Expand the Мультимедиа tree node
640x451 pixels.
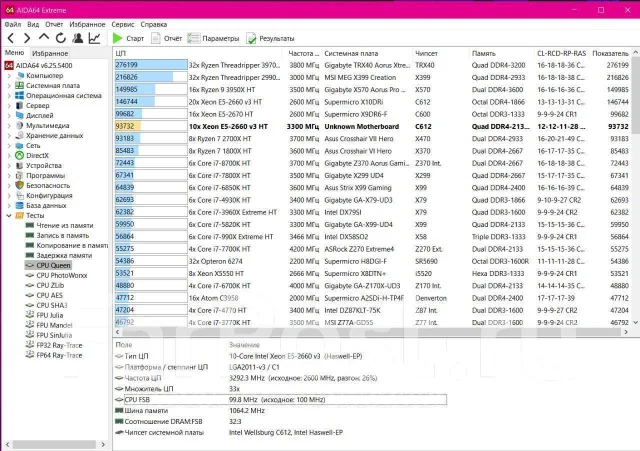click(x=9, y=126)
